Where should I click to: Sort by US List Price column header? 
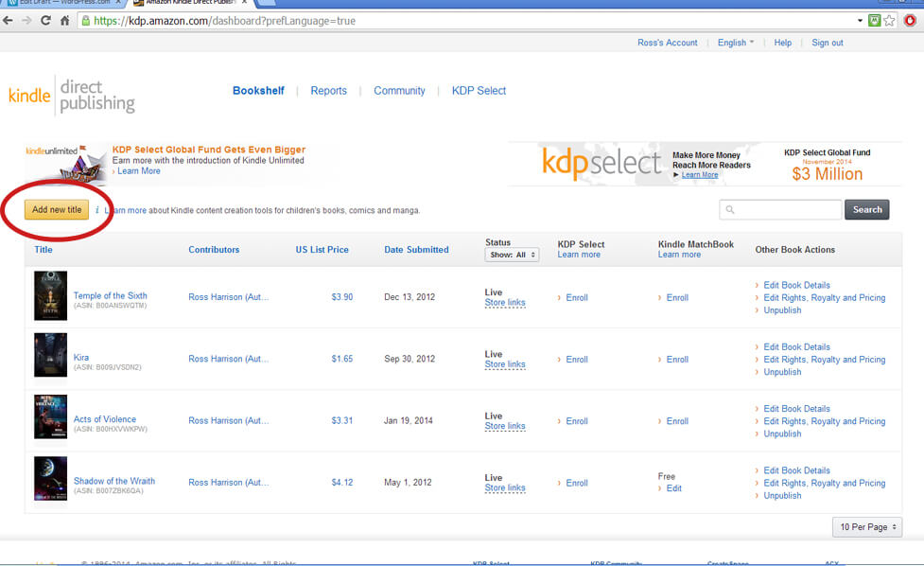[322, 249]
